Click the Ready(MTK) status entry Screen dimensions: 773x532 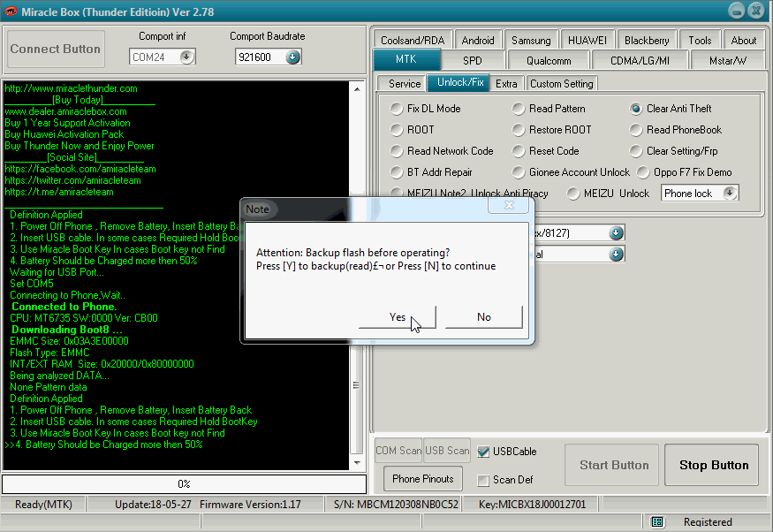click(x=43, y=505)
